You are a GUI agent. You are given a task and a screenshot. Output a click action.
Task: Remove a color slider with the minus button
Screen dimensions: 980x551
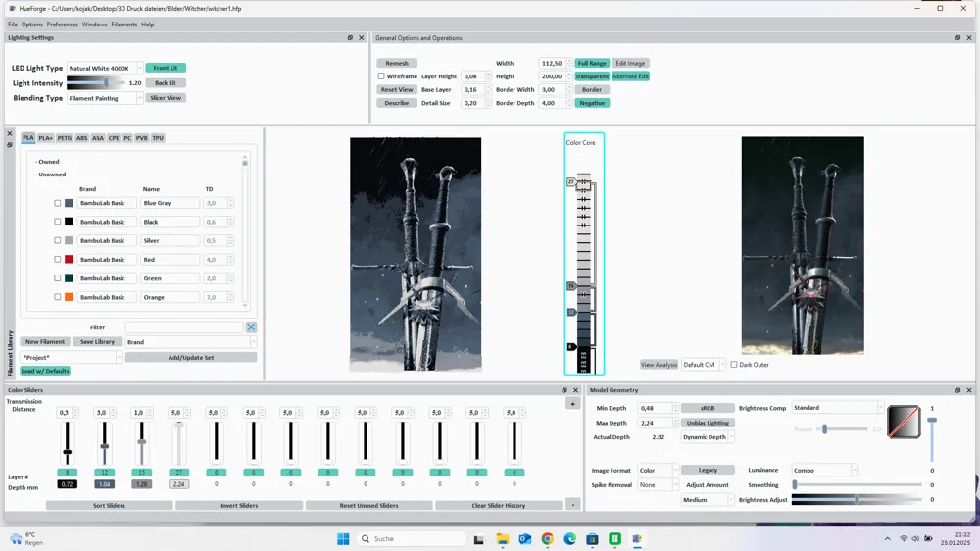pos(572,505)
